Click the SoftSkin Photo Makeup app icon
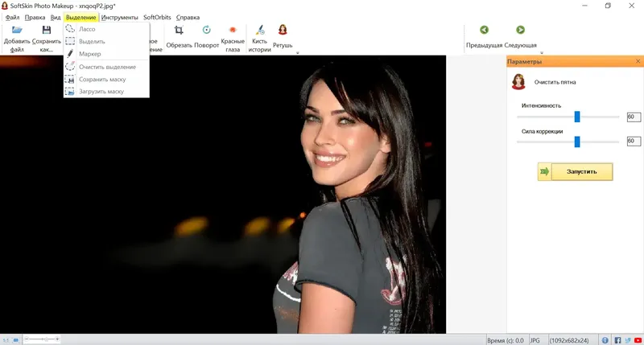 click(5, 6)
